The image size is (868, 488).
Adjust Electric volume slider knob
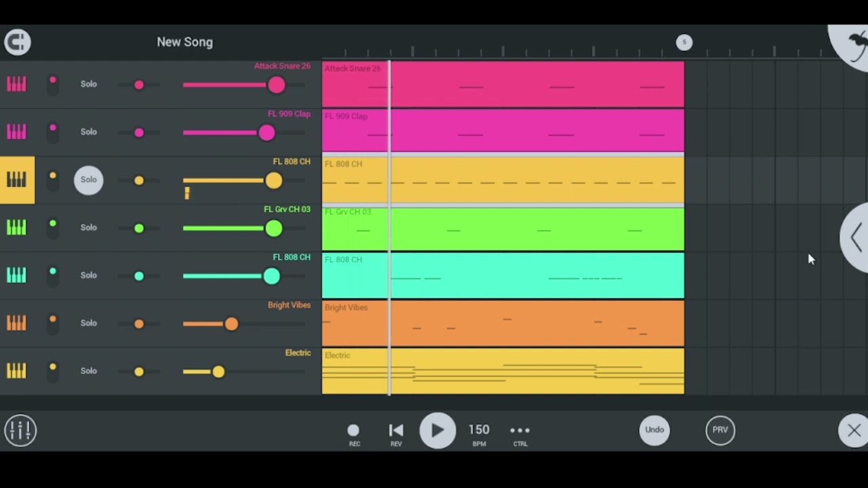tap(218, 371)
